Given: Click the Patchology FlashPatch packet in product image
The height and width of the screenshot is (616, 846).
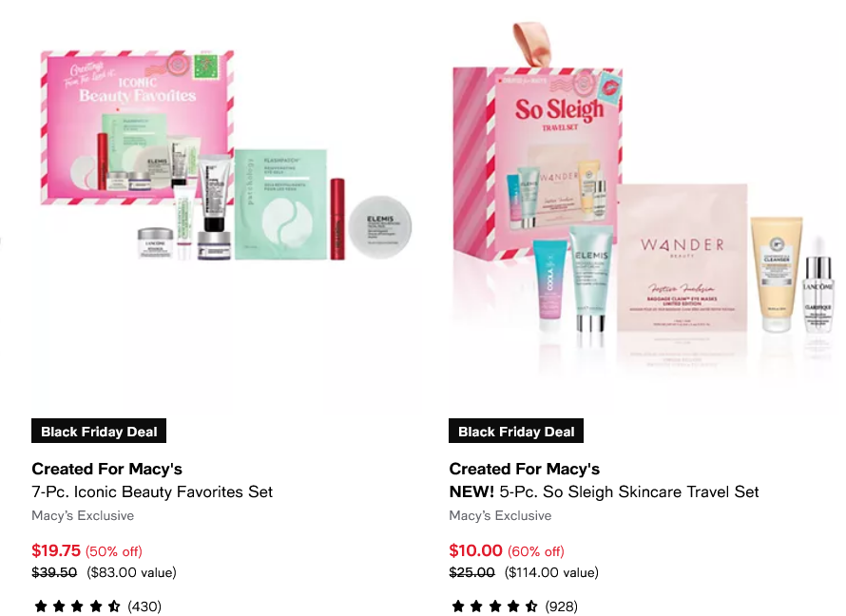Looking at the screenshot, I should [x=280, y=204].
